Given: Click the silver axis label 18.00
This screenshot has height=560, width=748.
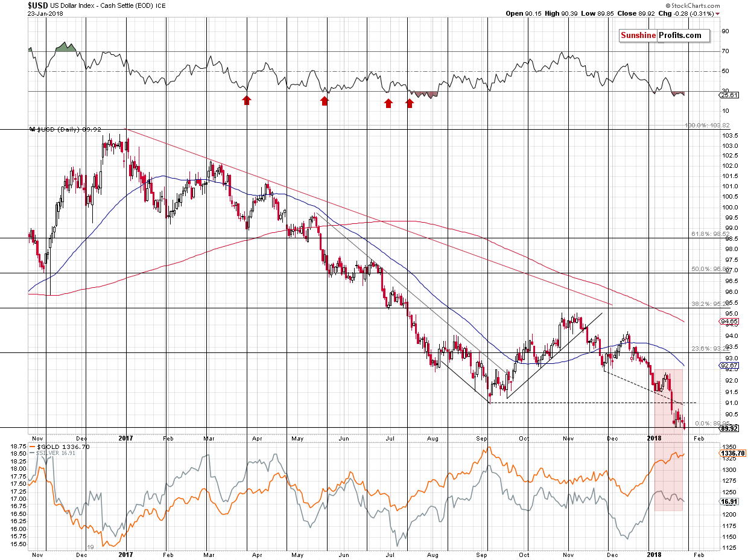Looking at the screenshot, I should (x=18, y=468).
